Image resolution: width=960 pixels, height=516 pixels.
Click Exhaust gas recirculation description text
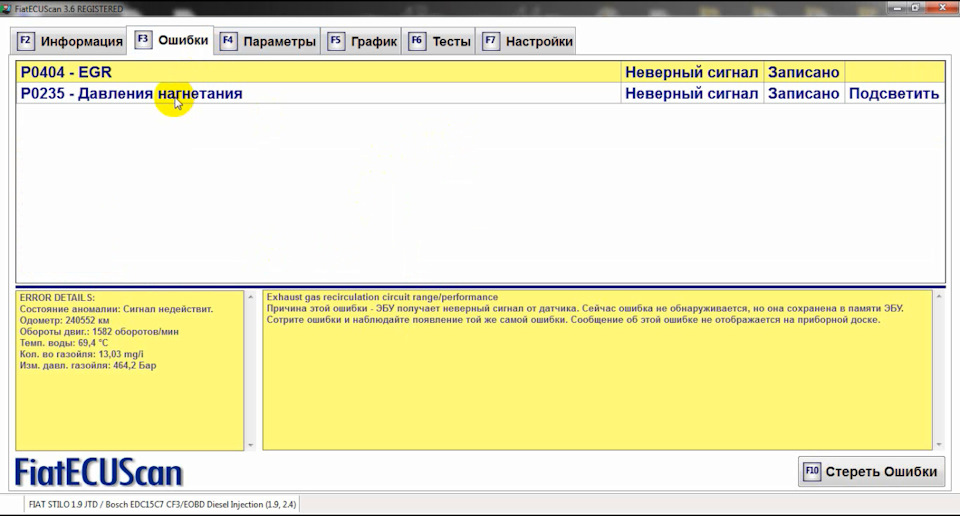[x=382, y=297]
